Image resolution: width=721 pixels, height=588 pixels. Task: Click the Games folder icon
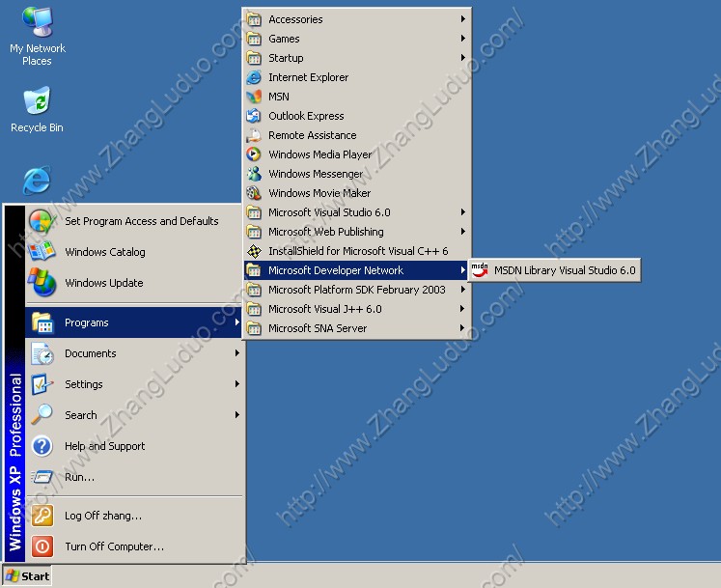click(254, 39)
